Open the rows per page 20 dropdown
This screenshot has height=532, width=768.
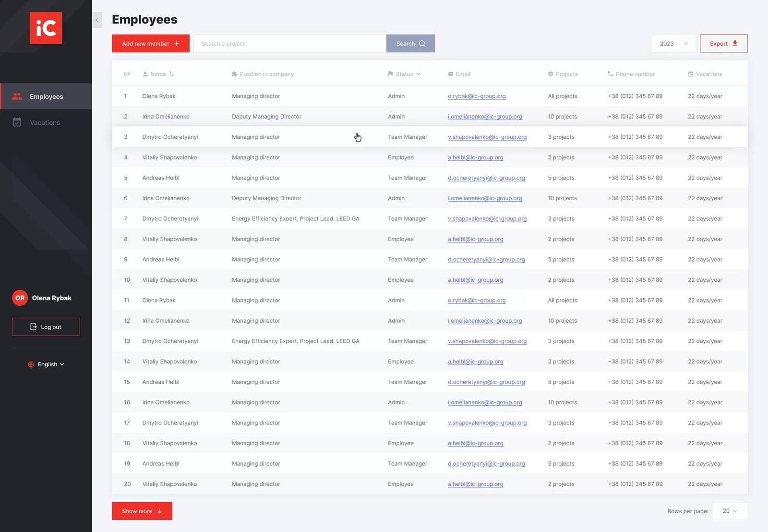[730, 511]
